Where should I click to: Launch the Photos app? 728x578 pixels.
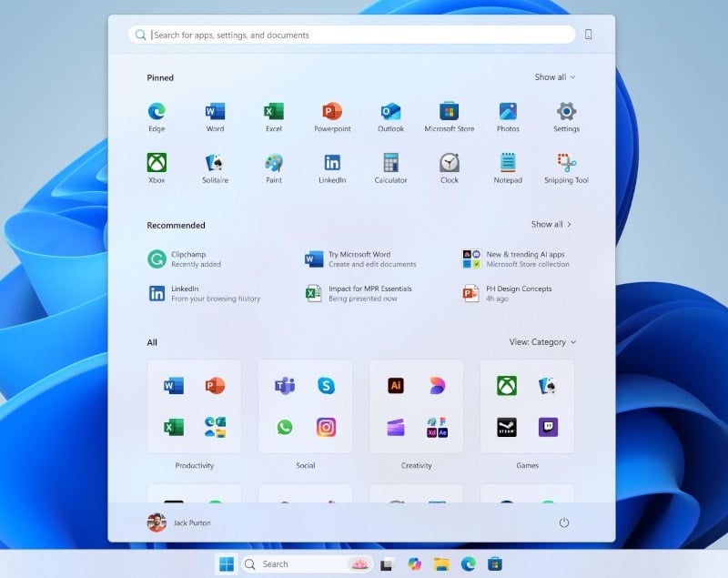tap(508, 117)
